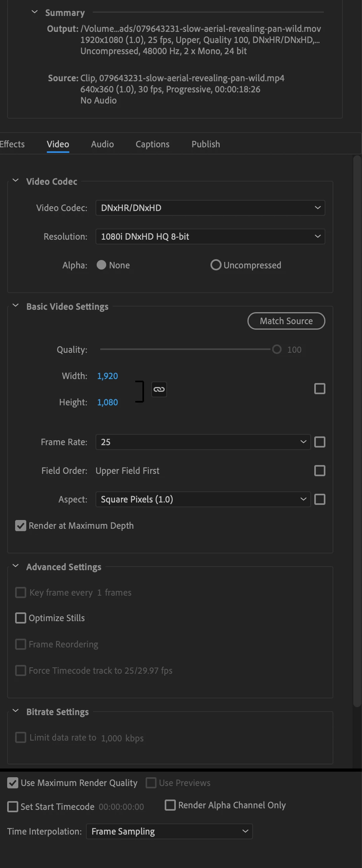Uncheck Use Maximum Render Quality
This screenshot has width=362, height=868.
pyautogui.click(x=13, y=783)
